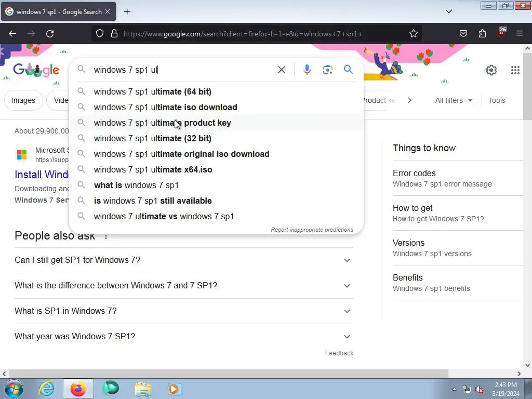Viewport: 532px width, 399px height.
Task: Open the network tray icon
Action: [x=467, y=390]
